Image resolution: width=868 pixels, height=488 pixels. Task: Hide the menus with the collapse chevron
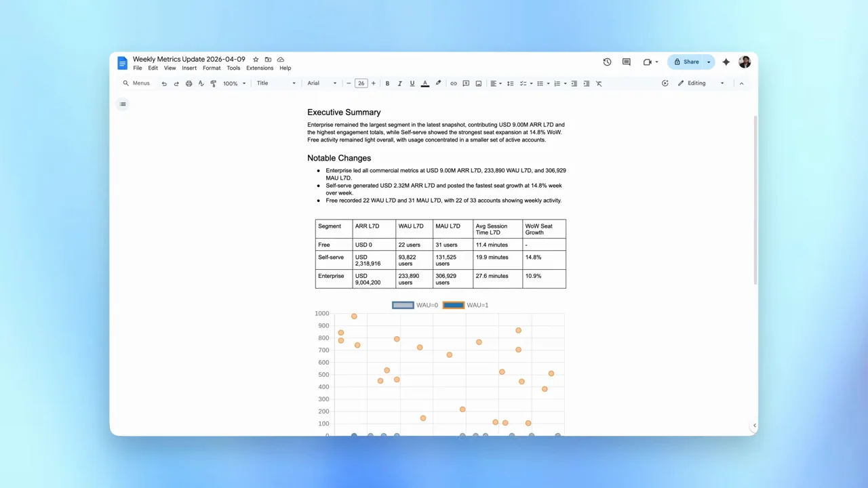click(741, 83)
